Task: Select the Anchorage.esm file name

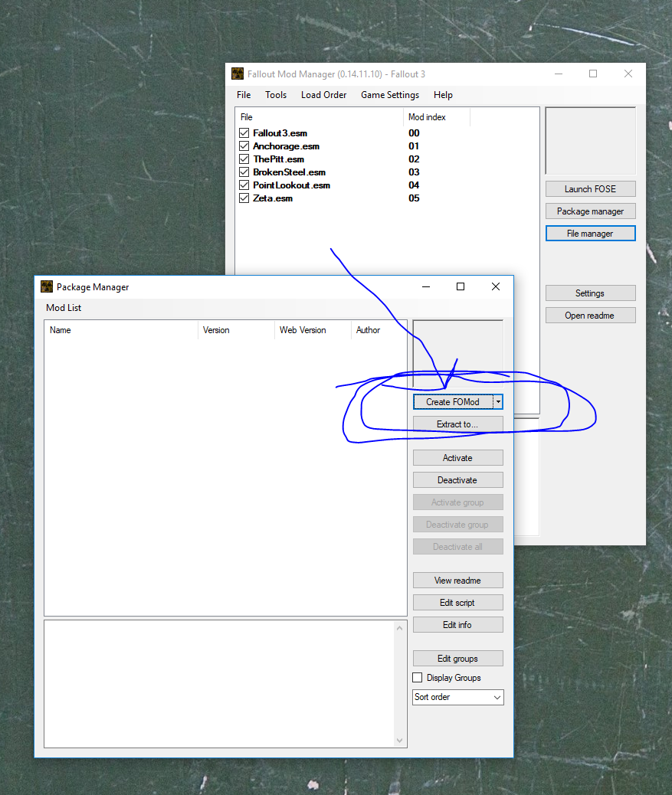Action: click(286, 146)
